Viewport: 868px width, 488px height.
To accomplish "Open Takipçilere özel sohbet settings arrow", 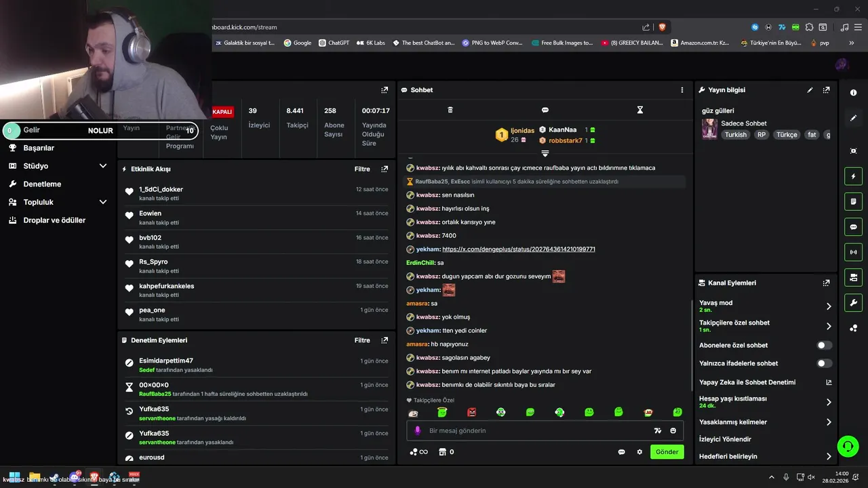I will (829, 326).
